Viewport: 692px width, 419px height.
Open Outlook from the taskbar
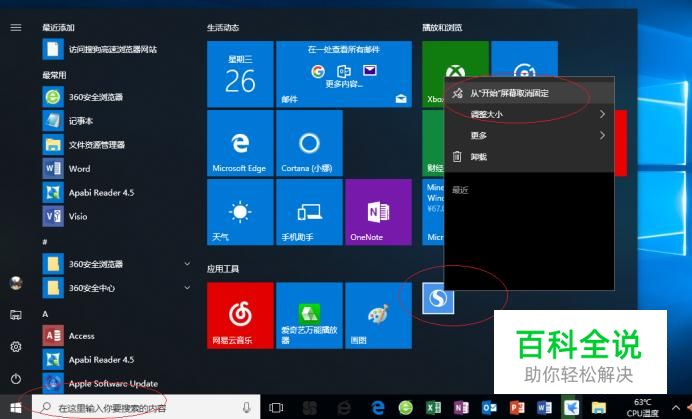[x=489, y=407]
